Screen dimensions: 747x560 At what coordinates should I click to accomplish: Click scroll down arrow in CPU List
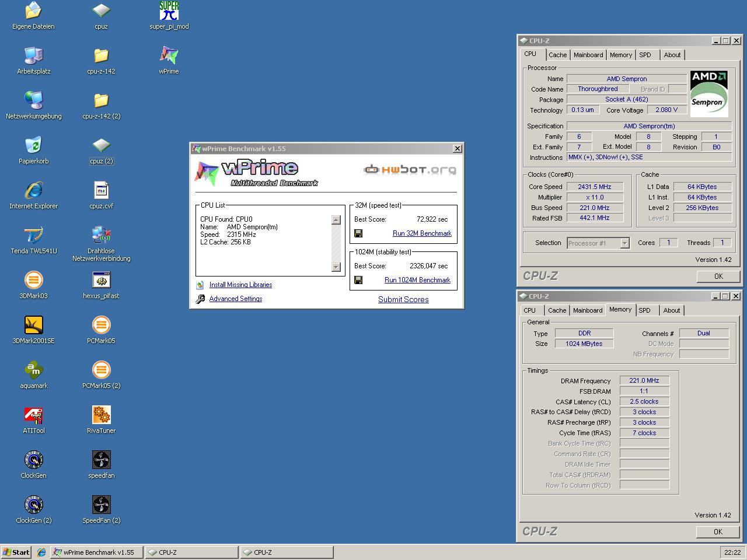pos(336,267)
